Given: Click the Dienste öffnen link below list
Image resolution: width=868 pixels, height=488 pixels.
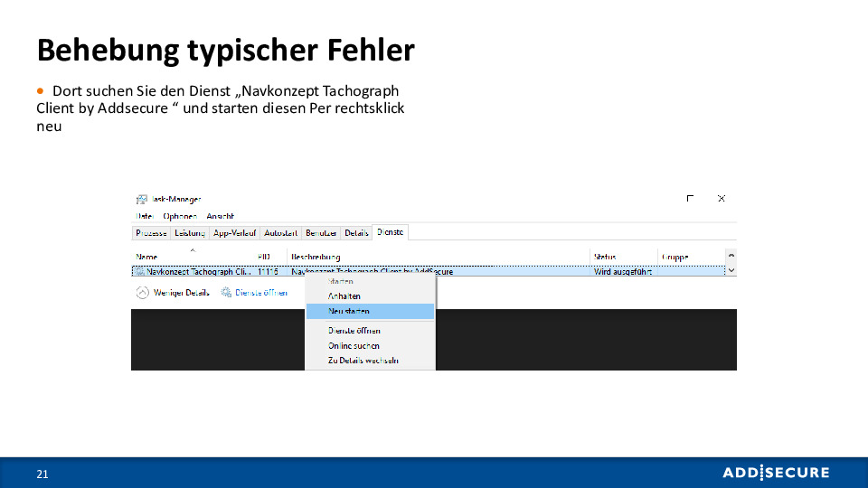Looking at the screenshot, I should click(x=261, y=292).
